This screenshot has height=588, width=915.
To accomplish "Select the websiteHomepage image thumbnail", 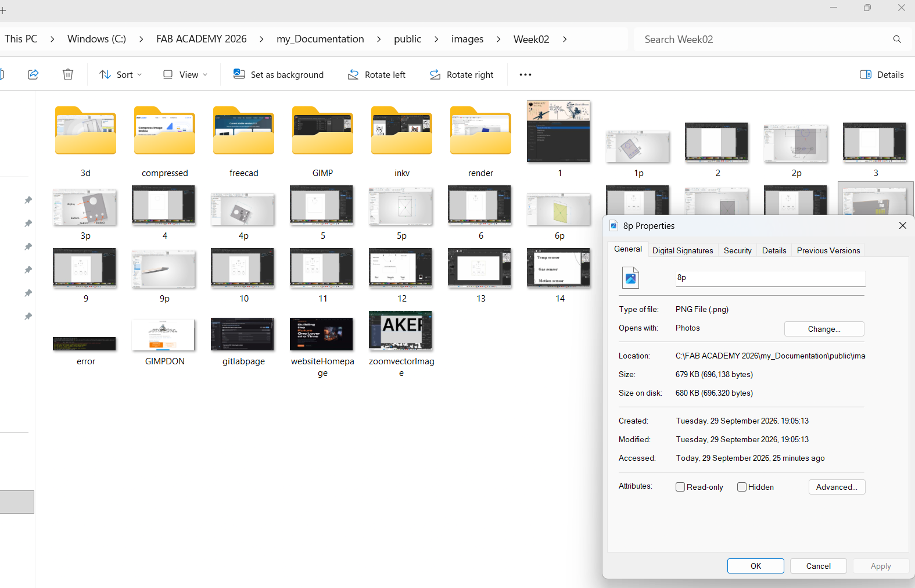I will (x=321, y=334).
